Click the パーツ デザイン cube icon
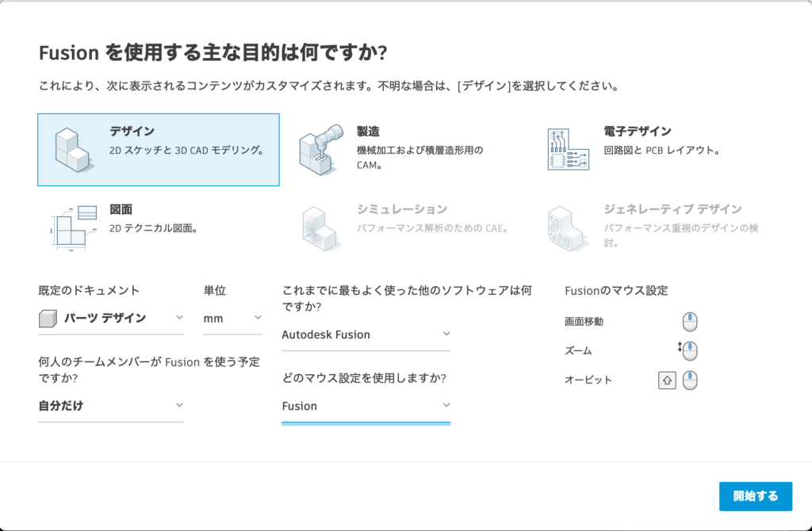Screen dimensions: 812x531 point(48,318)
